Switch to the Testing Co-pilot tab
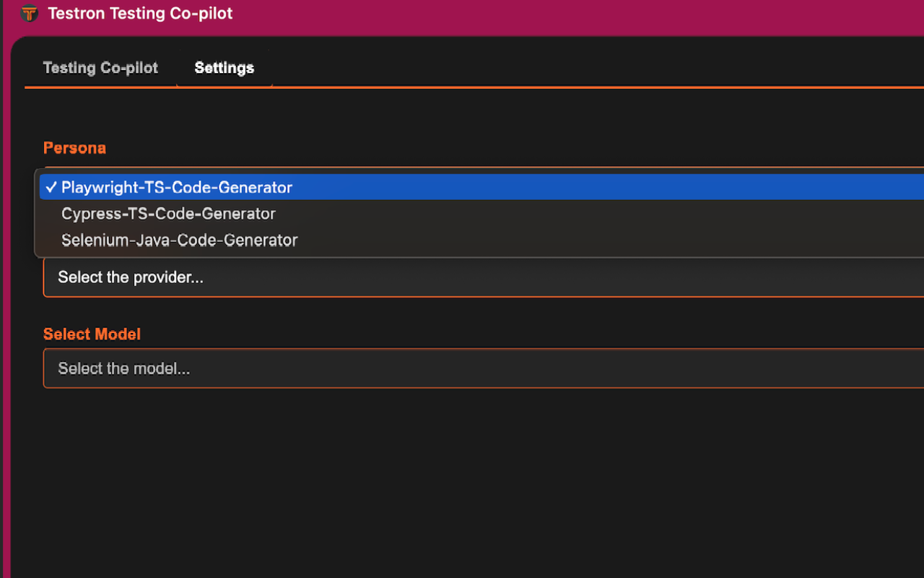This screenshot has height=578, width=924. [x=100, y=68]
